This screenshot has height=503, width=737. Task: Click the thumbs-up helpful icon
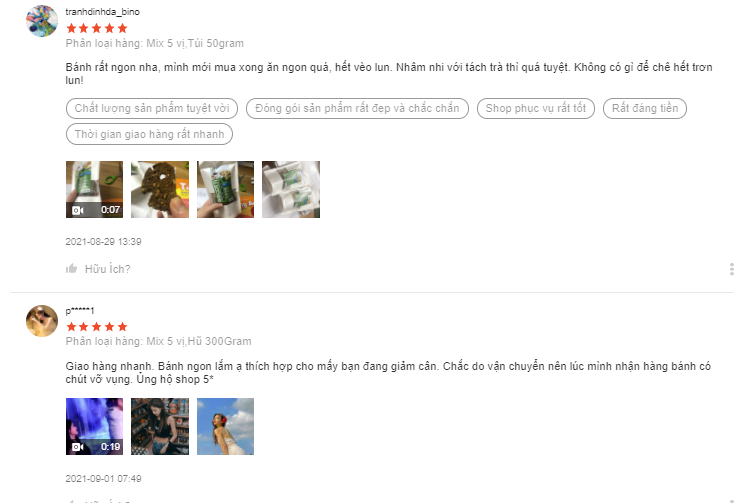[x=71, y=269]
